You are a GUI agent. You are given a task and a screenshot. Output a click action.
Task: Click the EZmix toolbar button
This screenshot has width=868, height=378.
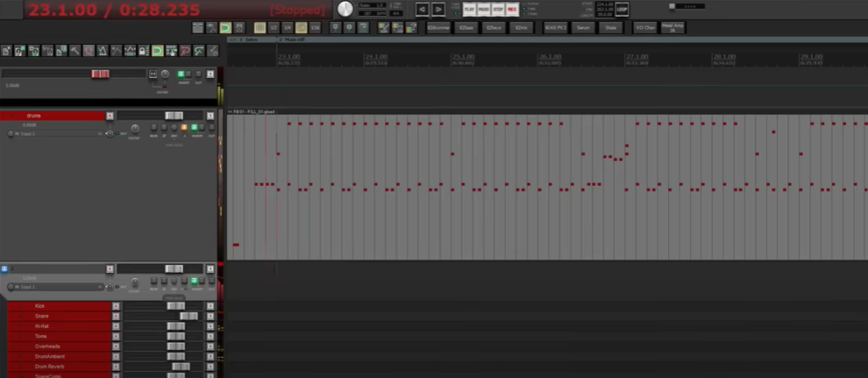521,28
